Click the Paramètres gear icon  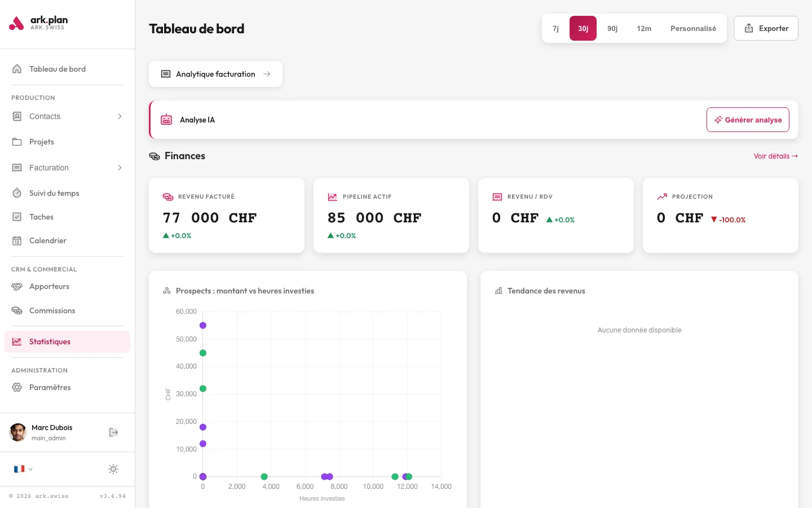click(17, 387)
